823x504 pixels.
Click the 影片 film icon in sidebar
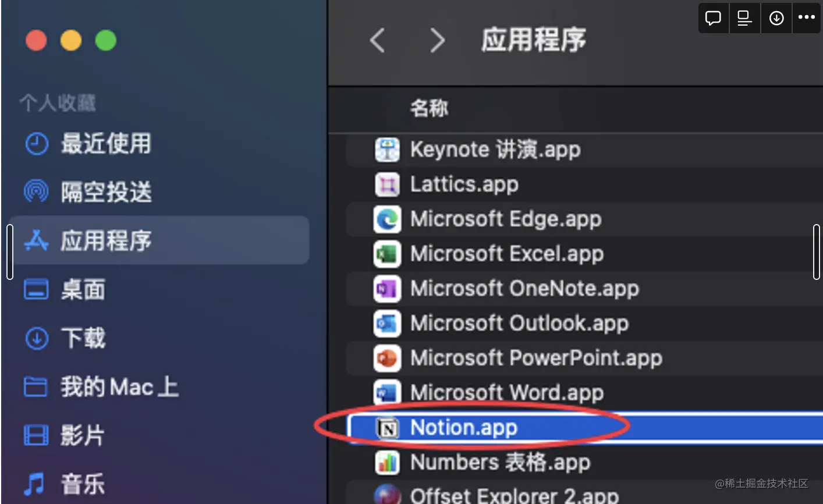click(x=36, y=435)
